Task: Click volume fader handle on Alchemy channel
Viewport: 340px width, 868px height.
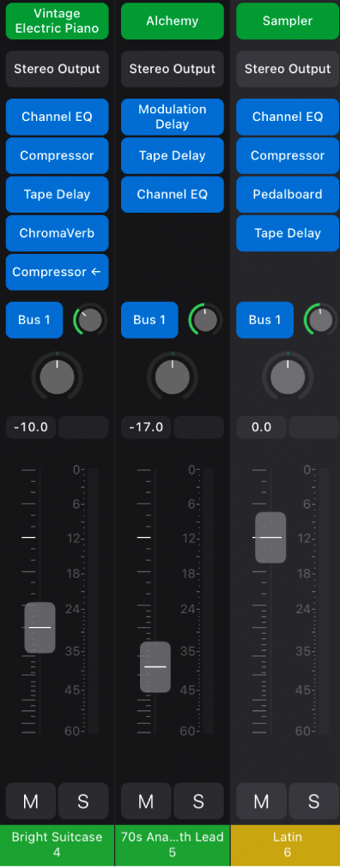Action: click(155, 667)
